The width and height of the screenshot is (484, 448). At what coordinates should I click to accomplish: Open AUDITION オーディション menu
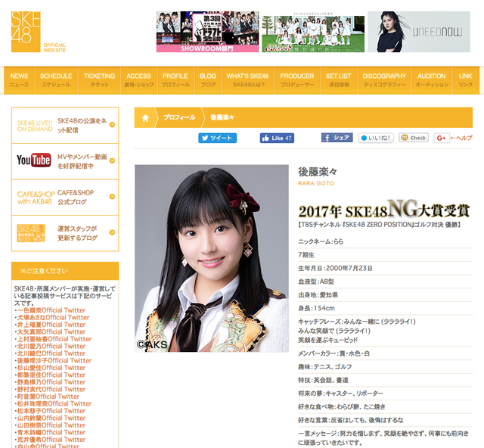pyautogui.click(x=432, y=80)
